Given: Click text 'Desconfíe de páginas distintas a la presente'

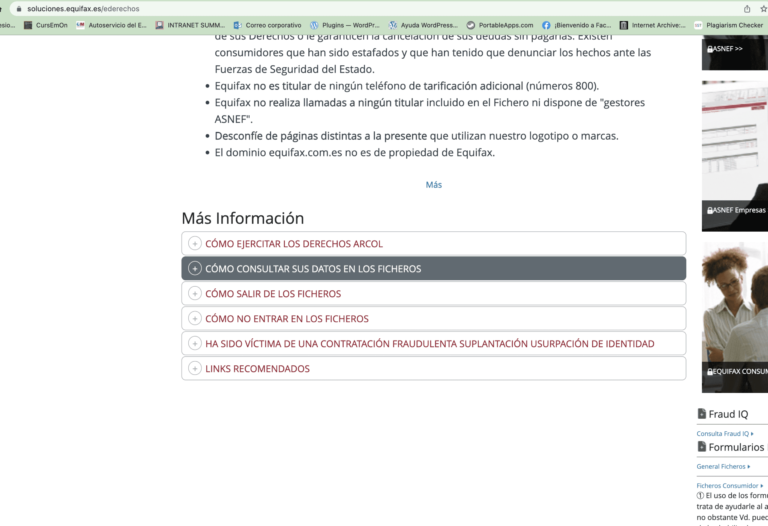Looking at the screenshot, I should (416, 136).
